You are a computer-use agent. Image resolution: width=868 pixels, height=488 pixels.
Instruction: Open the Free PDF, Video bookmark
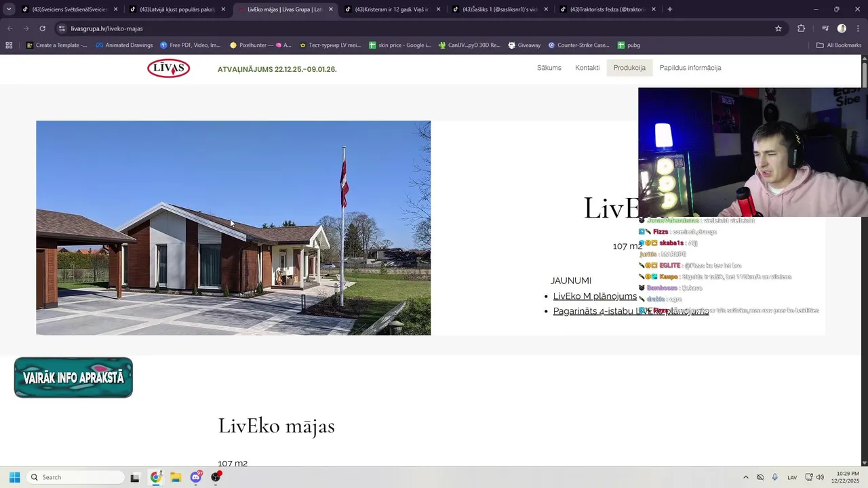click(x=191, y=45)
